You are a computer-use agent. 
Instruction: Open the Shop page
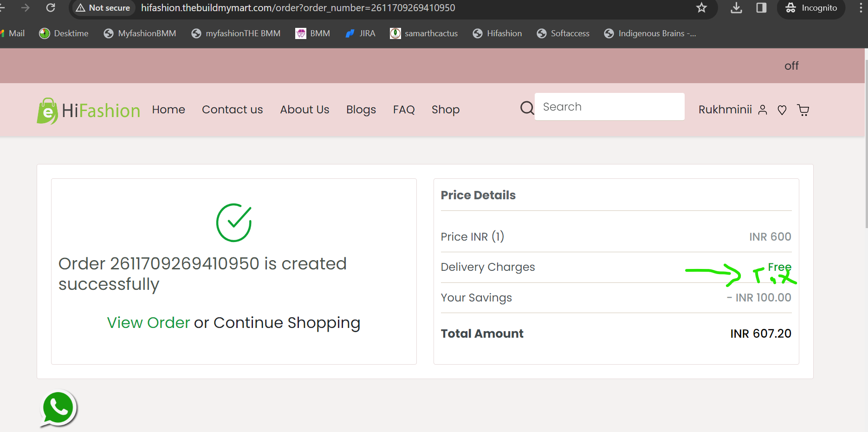446,110
